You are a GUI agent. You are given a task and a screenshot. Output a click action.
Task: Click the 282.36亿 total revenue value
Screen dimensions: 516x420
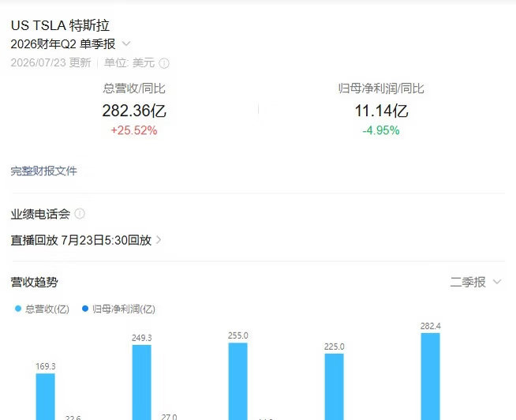[134, 111]
